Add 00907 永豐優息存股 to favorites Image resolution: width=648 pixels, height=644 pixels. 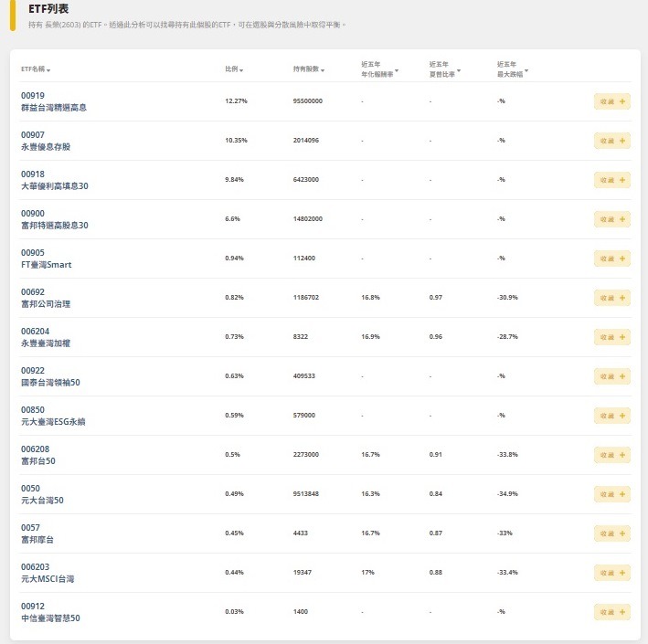point(612,141)
